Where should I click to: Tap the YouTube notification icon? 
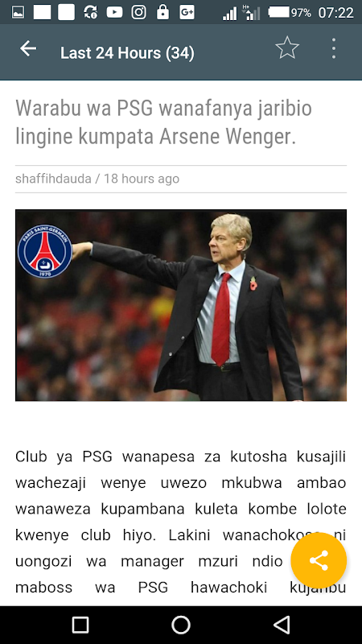(x=114, y=13)
